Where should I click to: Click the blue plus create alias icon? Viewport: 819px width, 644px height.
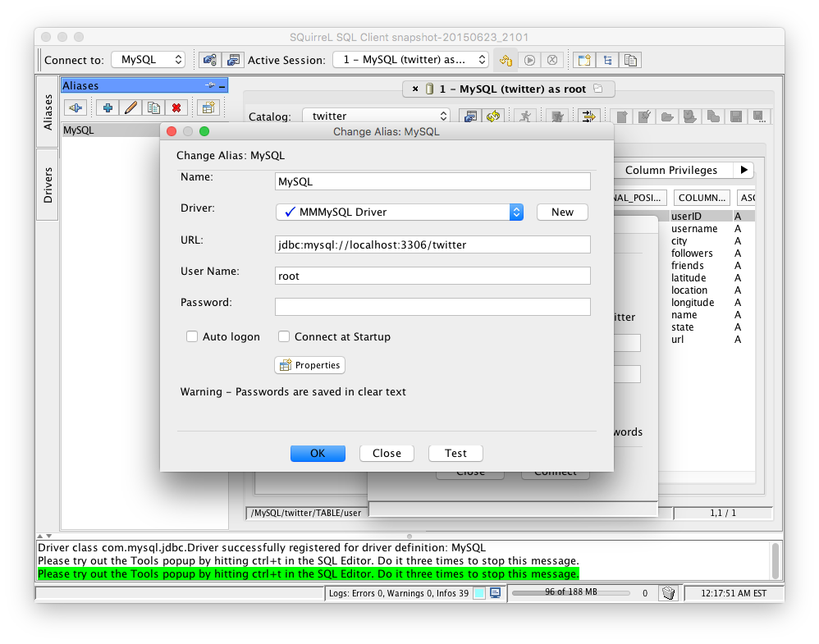coord(108,107)
